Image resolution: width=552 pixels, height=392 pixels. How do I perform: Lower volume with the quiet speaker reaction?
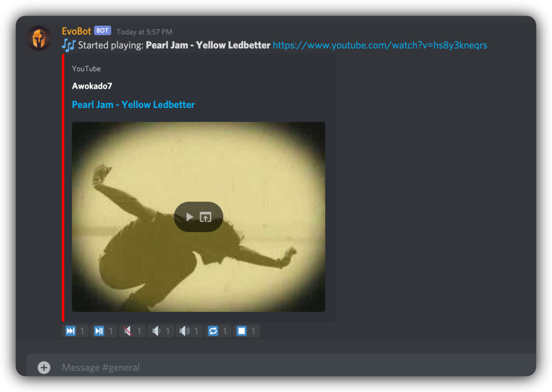tap(155, 330)
